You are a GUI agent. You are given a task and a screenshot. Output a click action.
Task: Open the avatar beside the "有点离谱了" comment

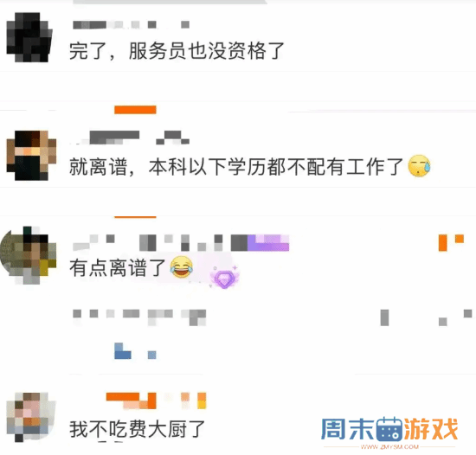[x=29, y=255]
